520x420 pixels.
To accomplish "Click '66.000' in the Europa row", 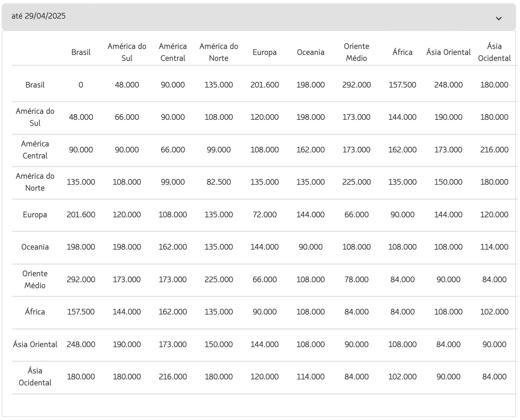I will pos(357,215).
